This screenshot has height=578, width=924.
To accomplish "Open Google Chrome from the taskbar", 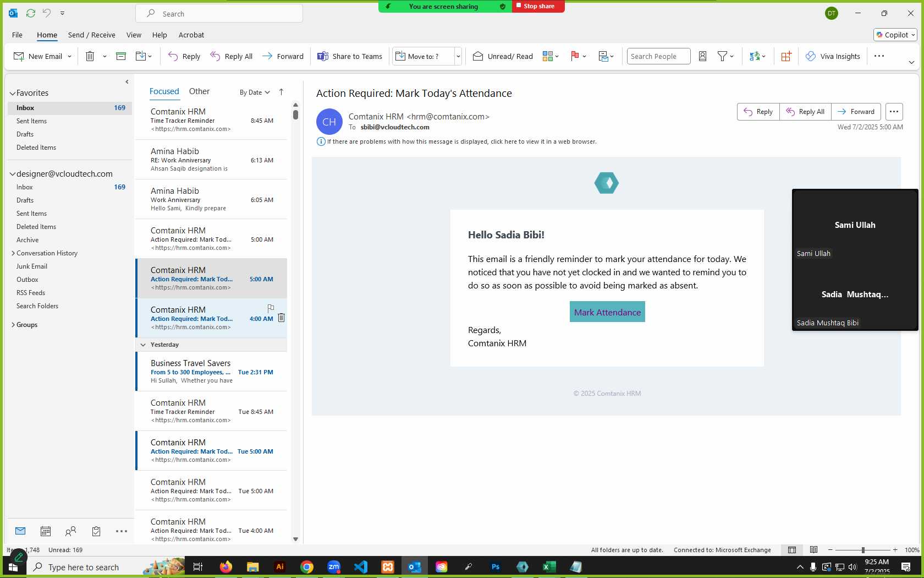I will (307, 567).
